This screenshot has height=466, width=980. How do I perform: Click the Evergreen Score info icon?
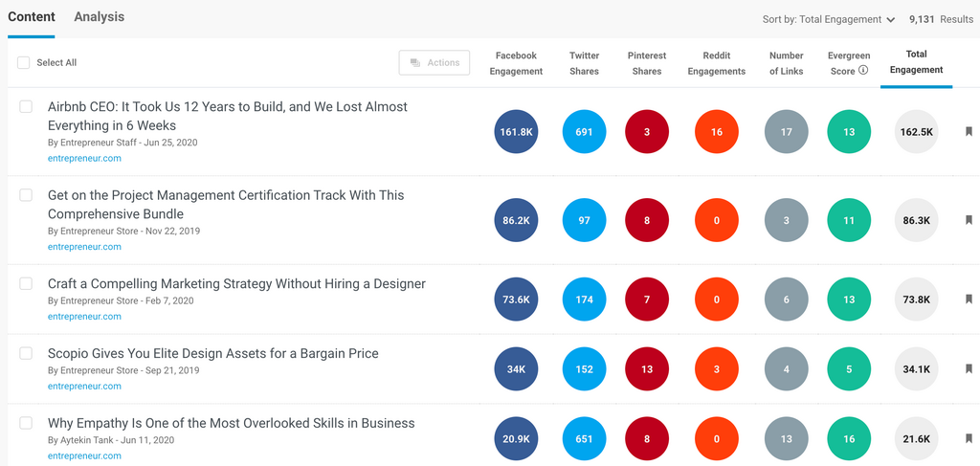[863, 71]
